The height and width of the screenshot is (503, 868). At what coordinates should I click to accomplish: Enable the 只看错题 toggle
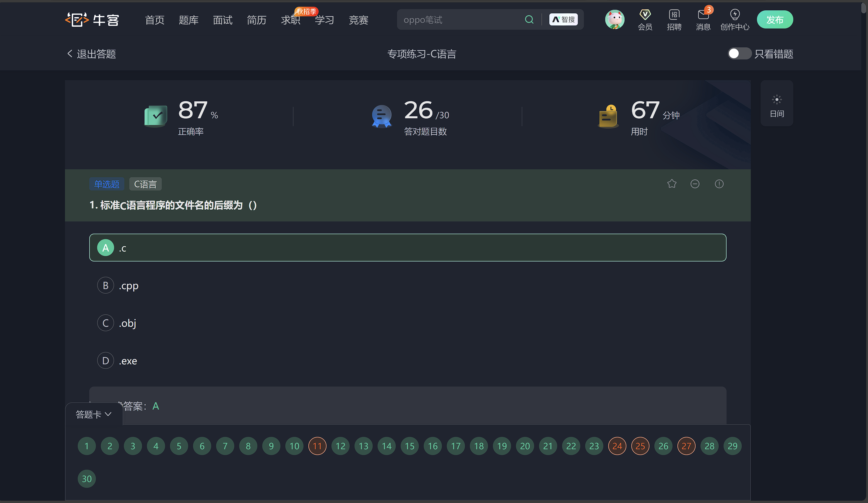pos(739,54)
